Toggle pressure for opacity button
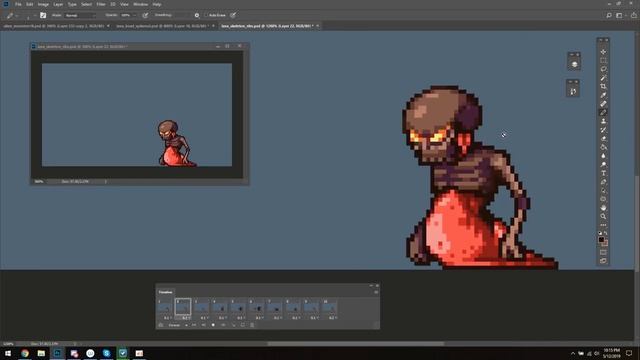 (145, 15)
